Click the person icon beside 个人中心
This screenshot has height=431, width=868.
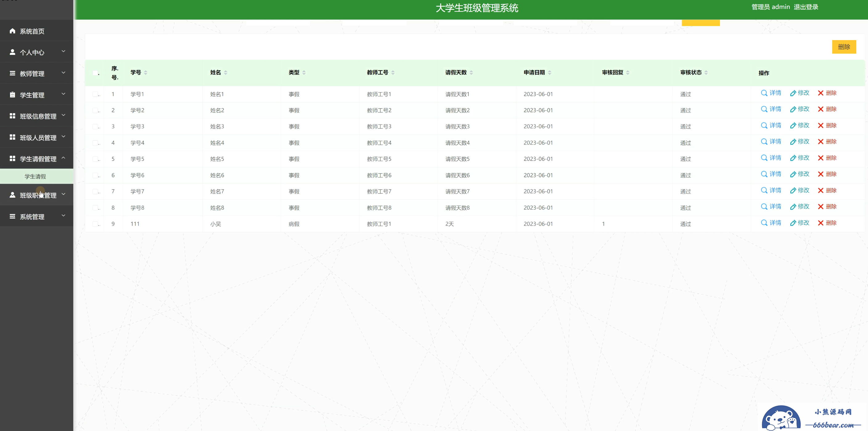(x=12, y=52)
